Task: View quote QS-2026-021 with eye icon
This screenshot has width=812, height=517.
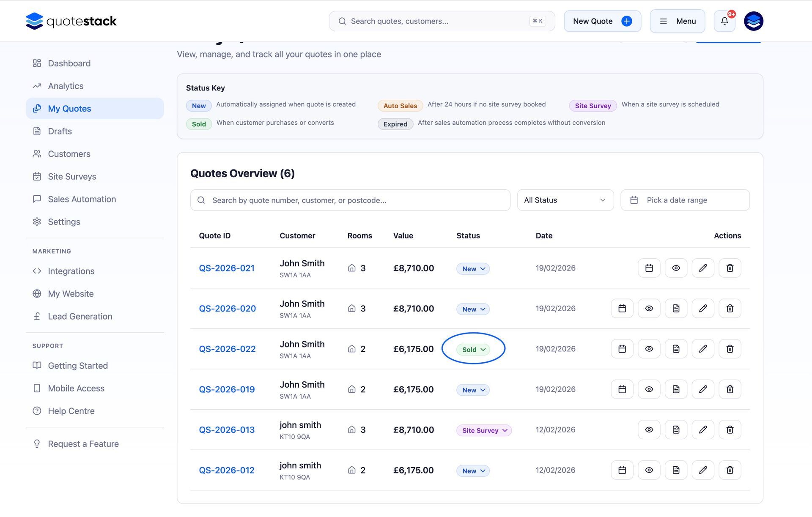Action: pos(676,268)
